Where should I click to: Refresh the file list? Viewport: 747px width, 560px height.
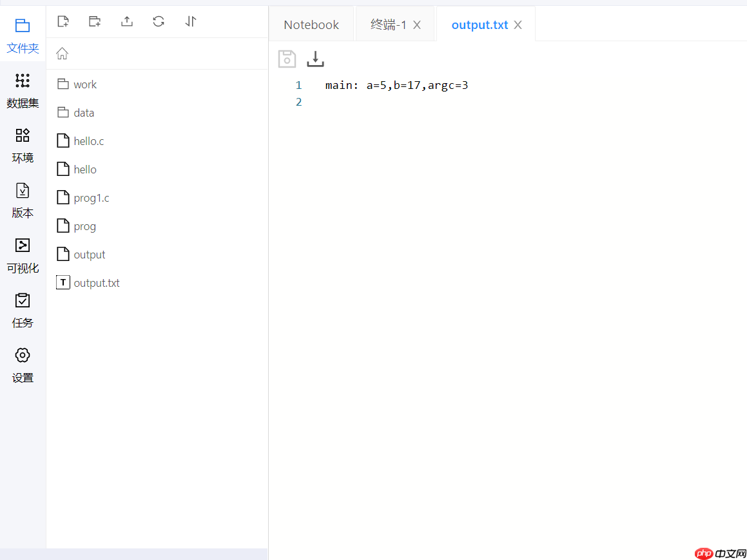click(158, 21)
